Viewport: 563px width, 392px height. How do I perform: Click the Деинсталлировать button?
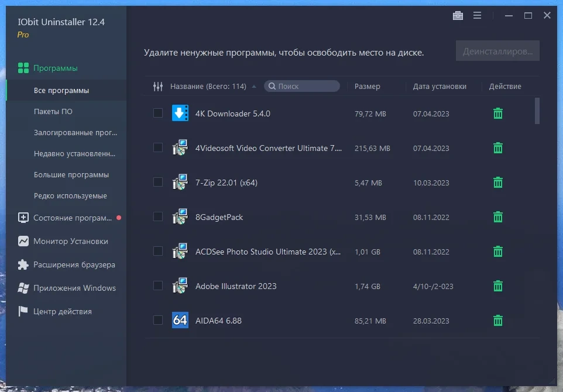497,51
